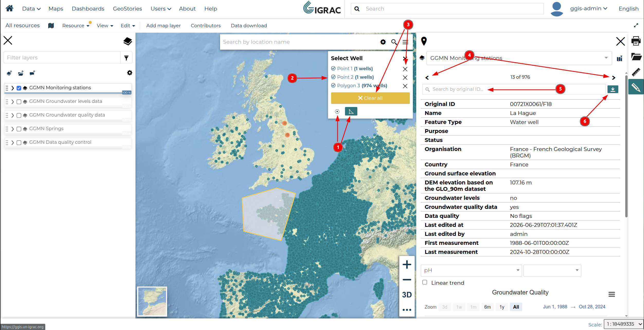Remove Polygon 3 selection

click(x=405, y=86)
